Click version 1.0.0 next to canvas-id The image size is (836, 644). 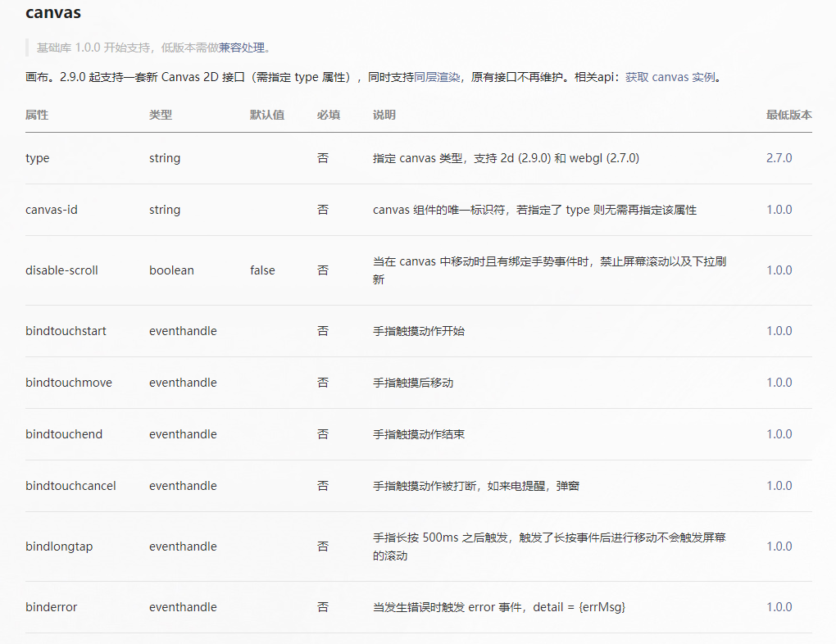coord(780,210)
